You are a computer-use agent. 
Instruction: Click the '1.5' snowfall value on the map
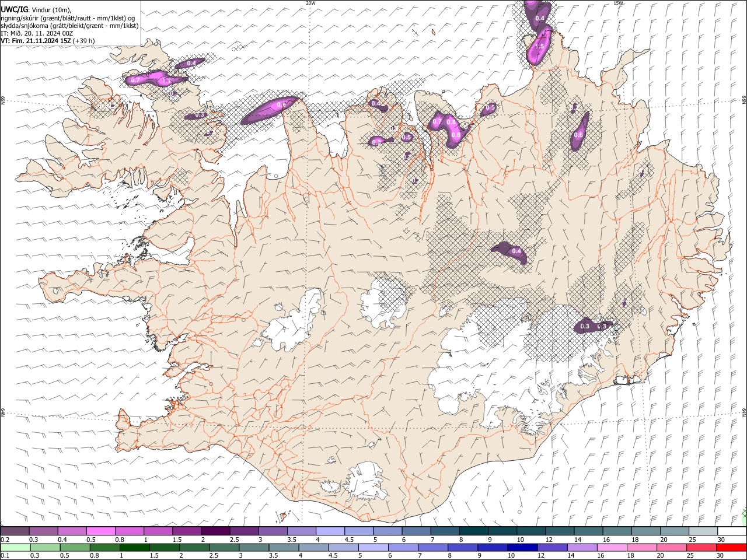point(540,46)
